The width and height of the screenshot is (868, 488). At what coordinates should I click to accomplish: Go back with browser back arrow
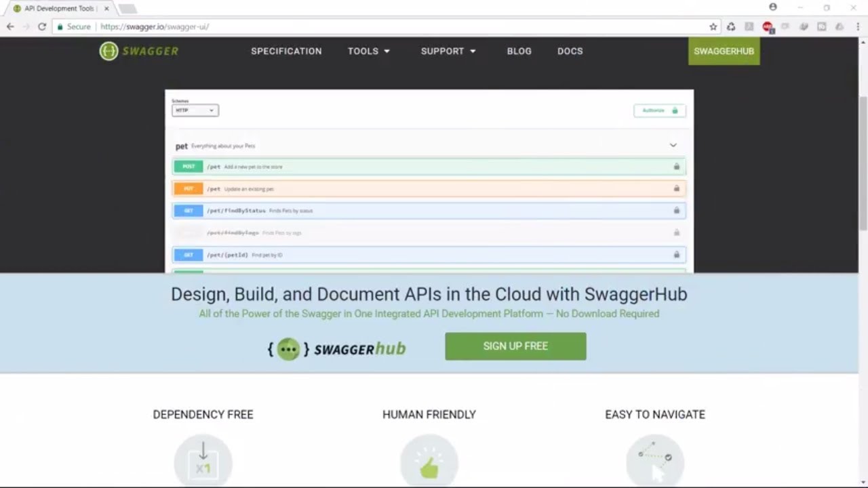point(10,26)
